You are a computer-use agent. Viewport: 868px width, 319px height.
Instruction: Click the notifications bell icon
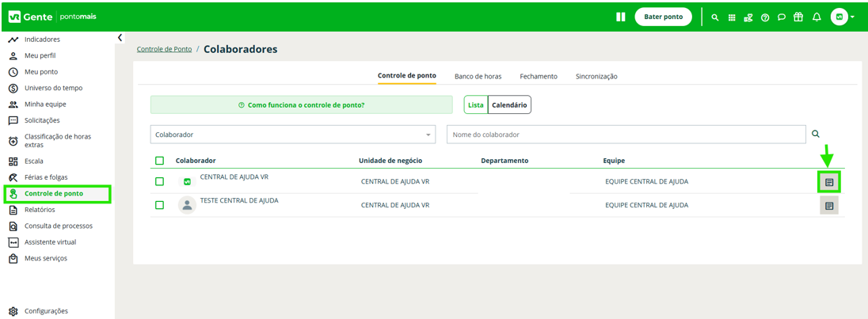tap(817, 17)
